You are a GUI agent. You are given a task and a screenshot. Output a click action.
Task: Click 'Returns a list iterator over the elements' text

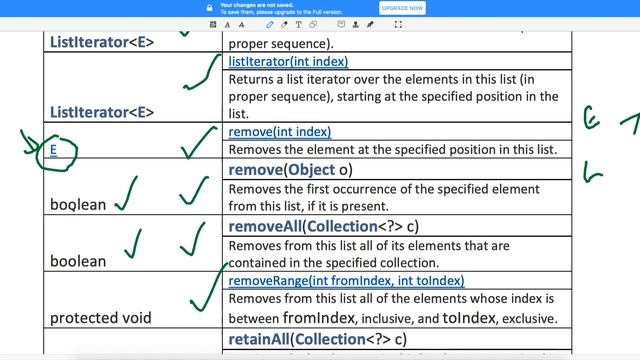click(393, 97)
